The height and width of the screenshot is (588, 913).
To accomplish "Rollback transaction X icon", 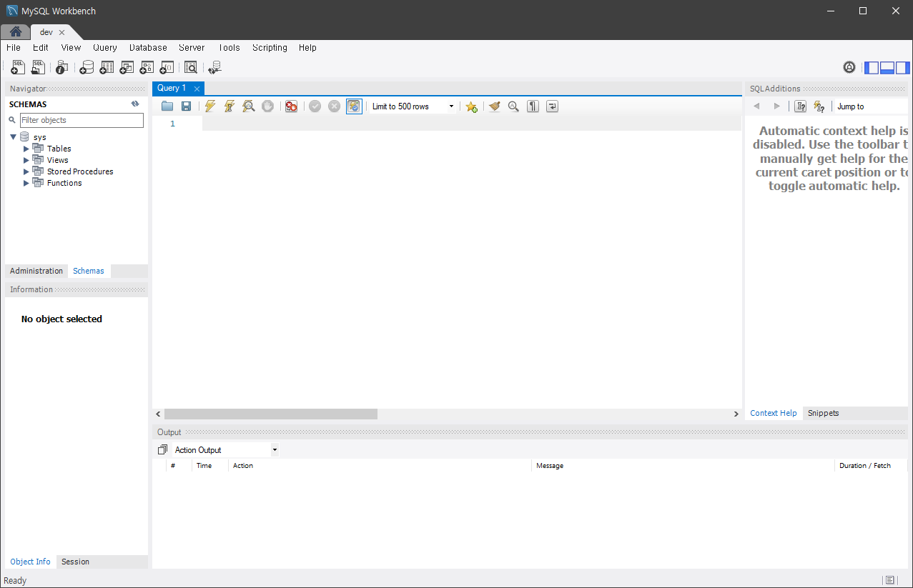I will (334, 106).
